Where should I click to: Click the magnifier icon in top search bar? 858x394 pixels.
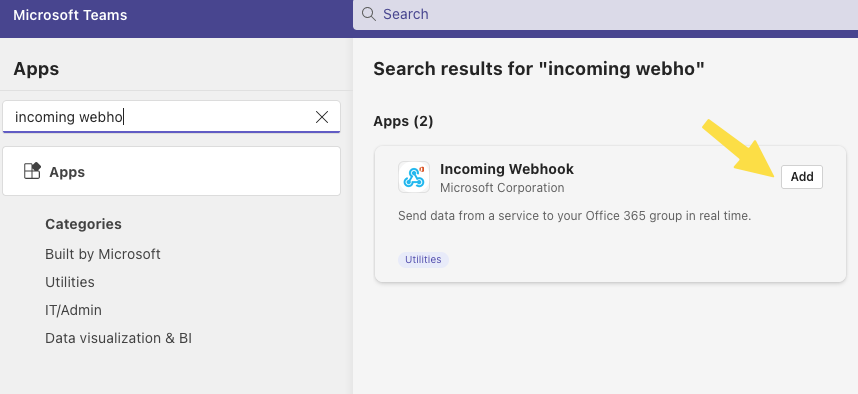369,14
